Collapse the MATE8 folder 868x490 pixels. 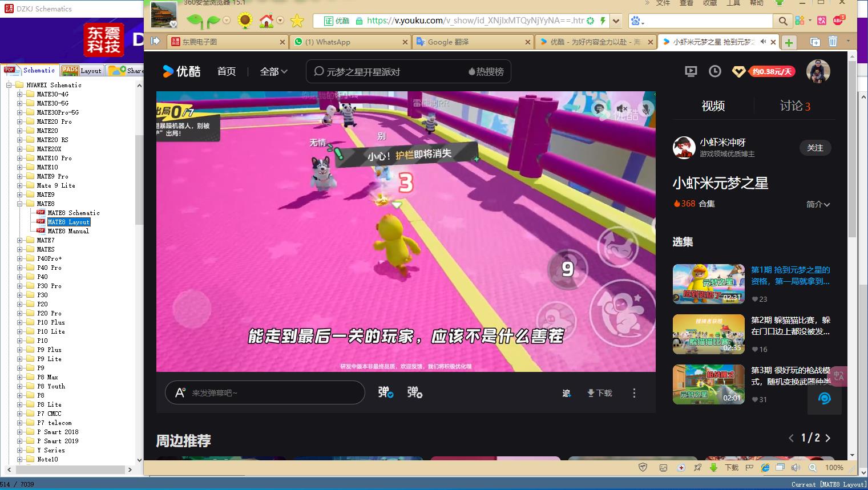(x=20, y=204)
